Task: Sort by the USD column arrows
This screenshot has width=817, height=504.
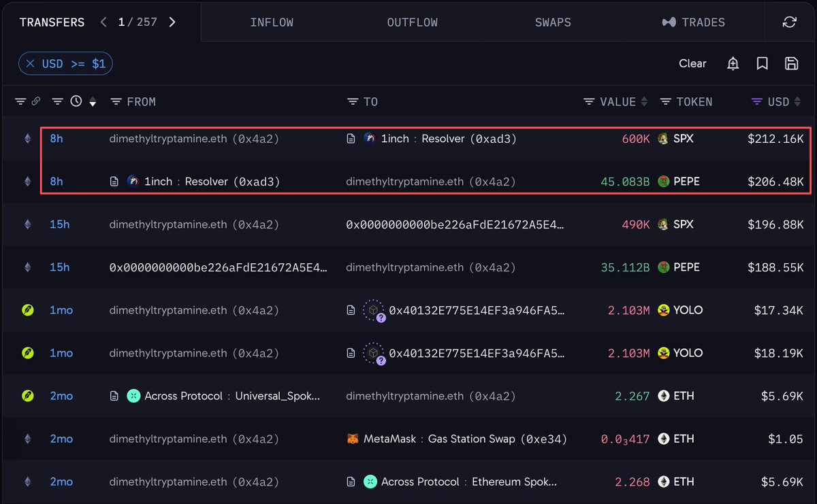Action: click(797, 101)
